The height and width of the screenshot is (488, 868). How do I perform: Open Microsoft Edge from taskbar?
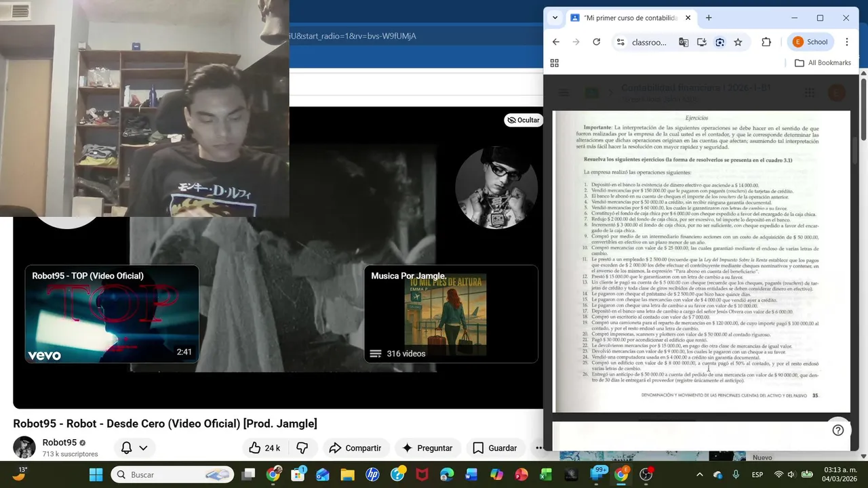447,474
